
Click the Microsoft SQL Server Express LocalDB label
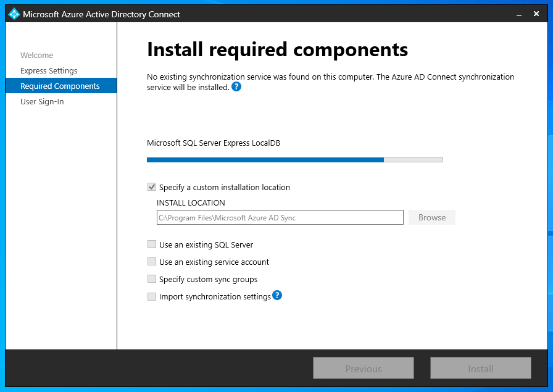click(214, 143)
